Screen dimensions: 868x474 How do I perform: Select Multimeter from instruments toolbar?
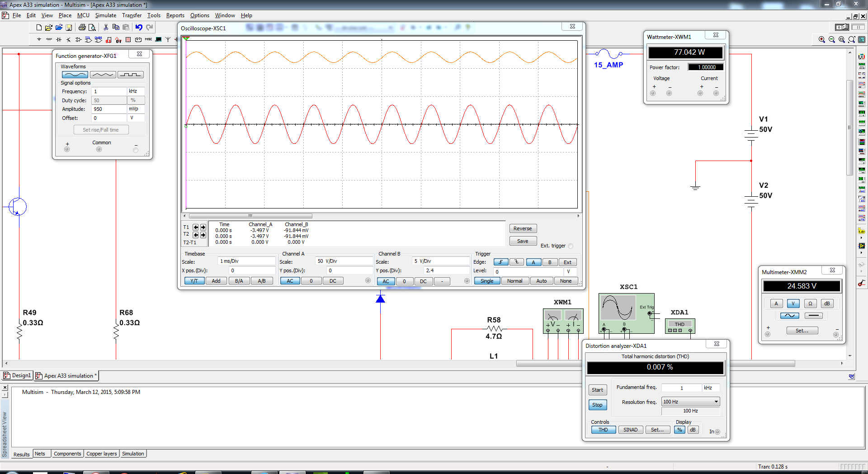(x=862, y=57)
